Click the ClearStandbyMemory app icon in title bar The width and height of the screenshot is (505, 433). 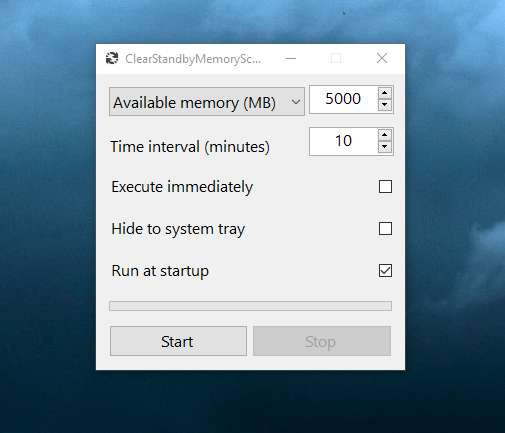coord(112,58)
